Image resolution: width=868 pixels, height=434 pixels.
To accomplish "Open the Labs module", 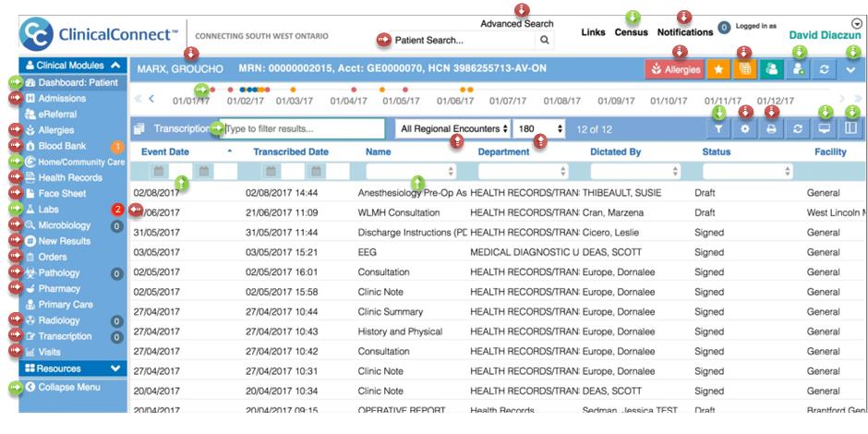I will pyautogui.click(x=49, y=210).
